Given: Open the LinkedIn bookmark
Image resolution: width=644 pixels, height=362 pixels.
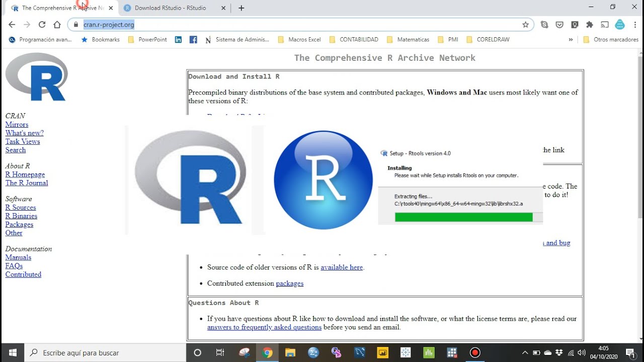Looking at the screenshot, I should pos(178,39).
